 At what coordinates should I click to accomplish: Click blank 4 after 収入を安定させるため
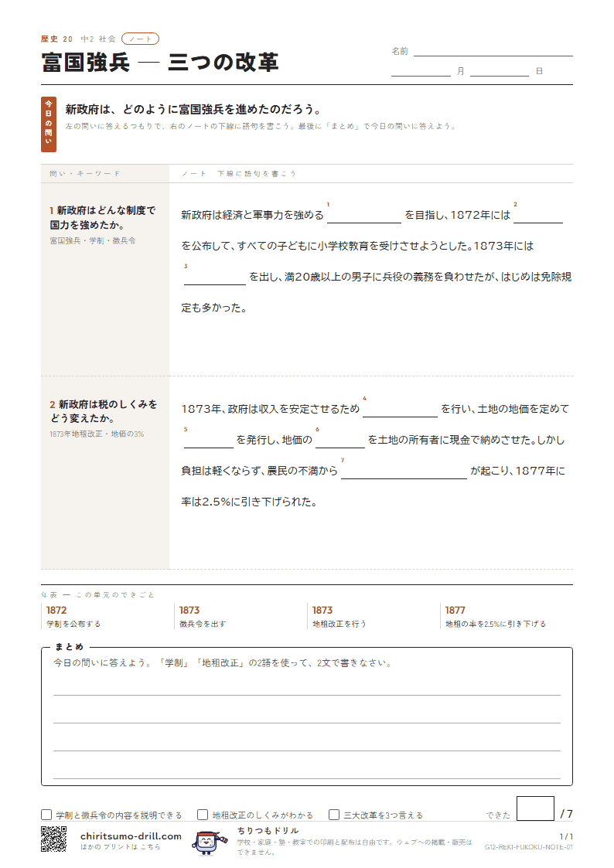click(400, 409)
